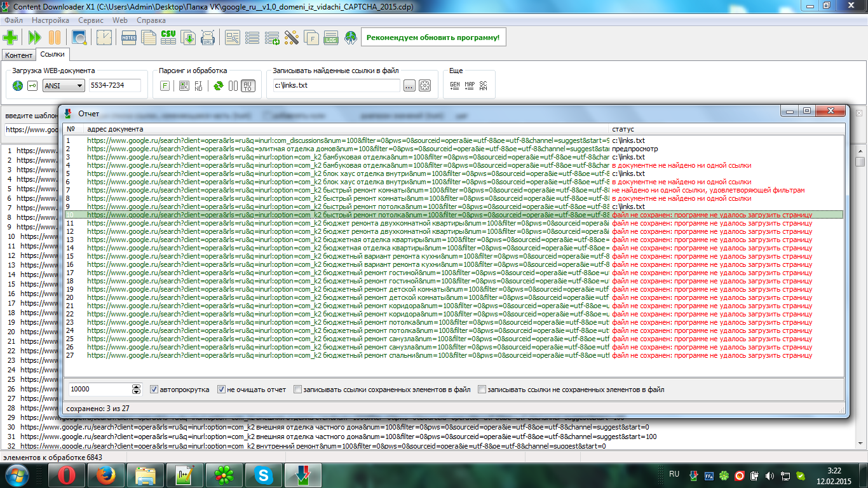Click the F filter icon in Парсинг и обработка
The height and width of the screenshot is (488, 868).
pos(165,86)
